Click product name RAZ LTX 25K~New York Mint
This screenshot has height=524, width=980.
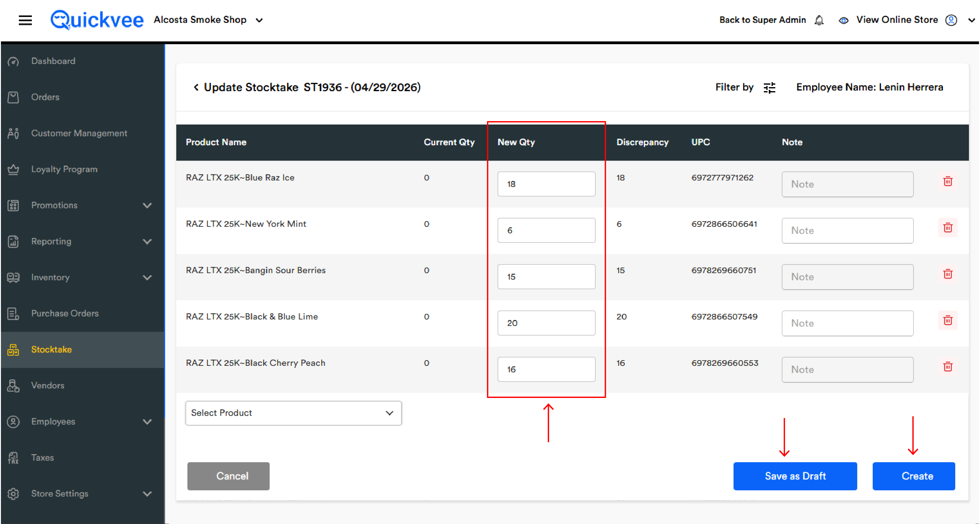pyautogui.click(x=246, y=224)
